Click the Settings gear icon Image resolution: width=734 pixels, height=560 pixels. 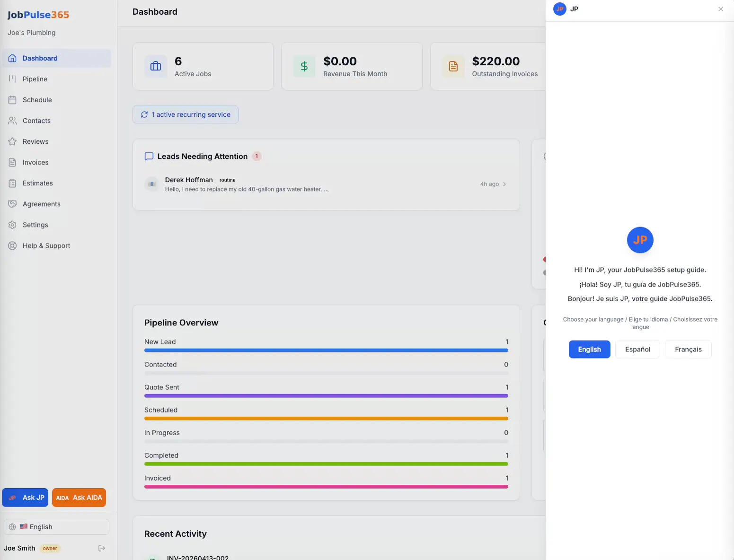tap(13, 225)
